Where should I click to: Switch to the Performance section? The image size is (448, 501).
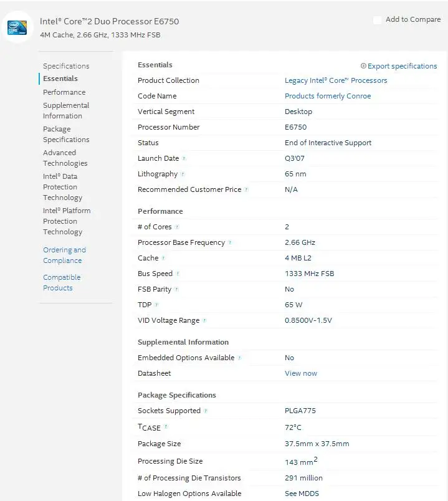coord(64,92)
